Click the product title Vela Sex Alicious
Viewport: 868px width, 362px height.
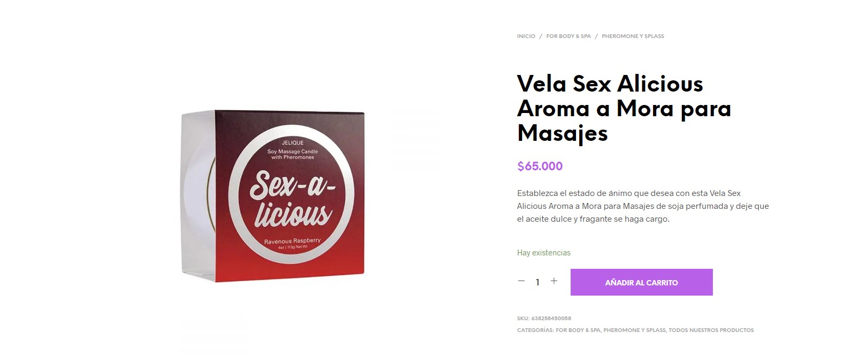click(x=624, y=109)
